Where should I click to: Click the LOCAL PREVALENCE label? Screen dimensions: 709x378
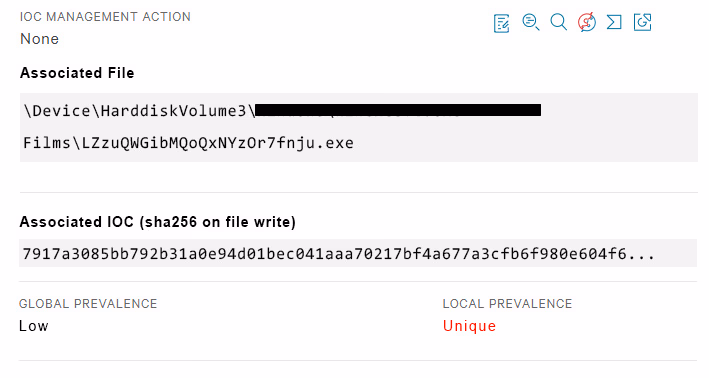(507, 304)
